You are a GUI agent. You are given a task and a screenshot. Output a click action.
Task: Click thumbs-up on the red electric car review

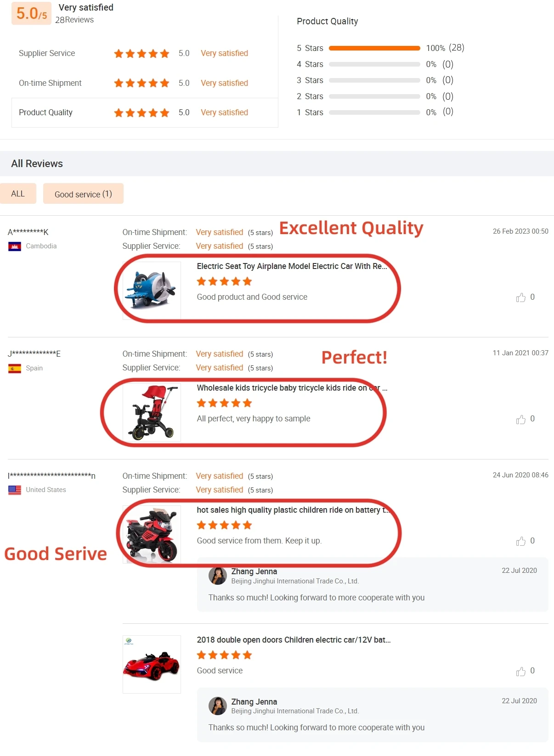click(x=520, y=671)
